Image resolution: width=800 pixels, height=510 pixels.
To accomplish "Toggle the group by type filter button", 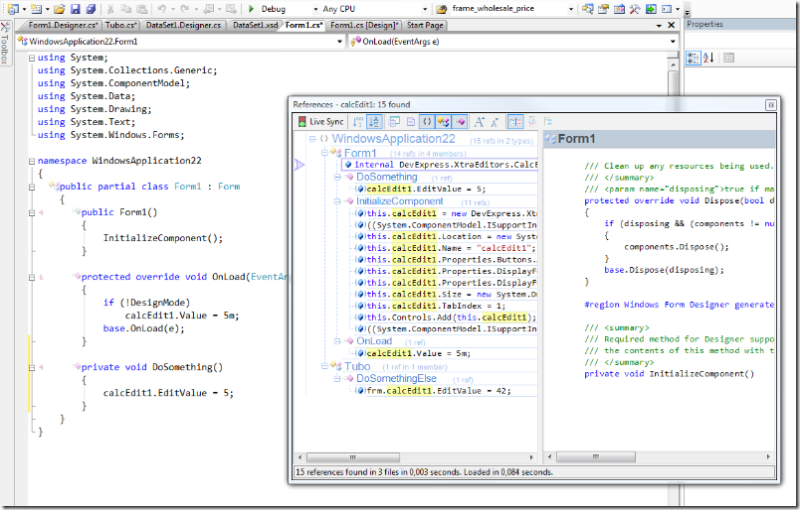I will click(443, 121).
